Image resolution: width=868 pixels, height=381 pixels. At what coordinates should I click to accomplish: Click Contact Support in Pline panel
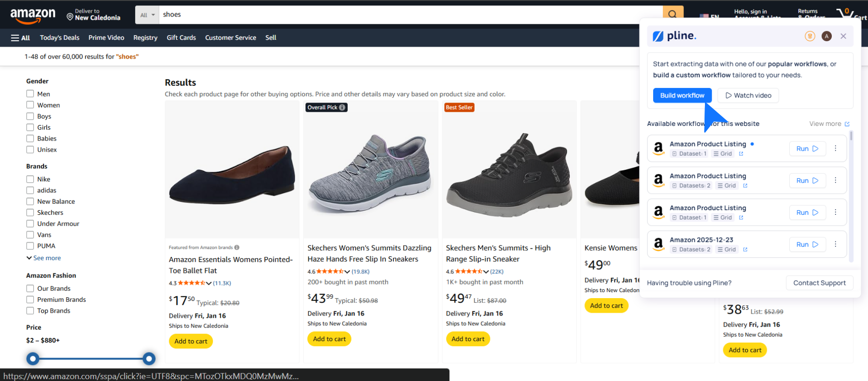coord(819,283)
